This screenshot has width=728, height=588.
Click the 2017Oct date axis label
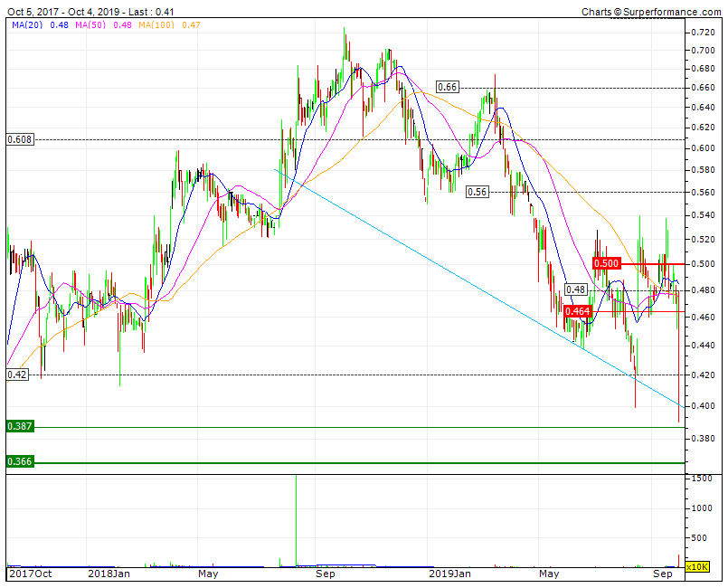tap(31, 574)
